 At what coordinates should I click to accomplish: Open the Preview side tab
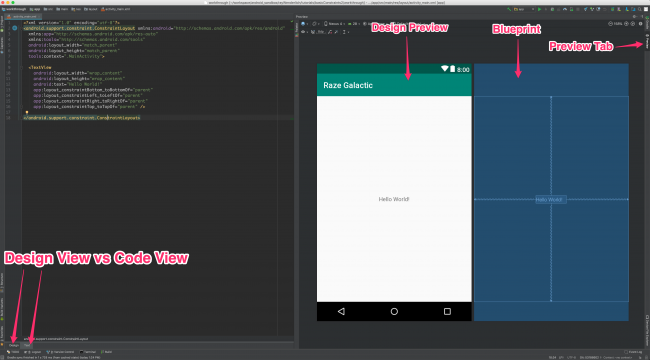647,41
